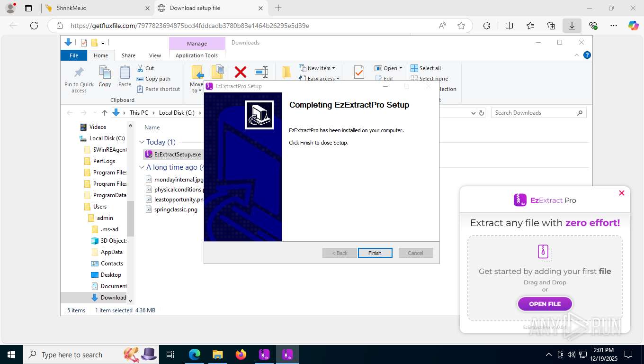View site information lock icon

[x=60, y=26]
